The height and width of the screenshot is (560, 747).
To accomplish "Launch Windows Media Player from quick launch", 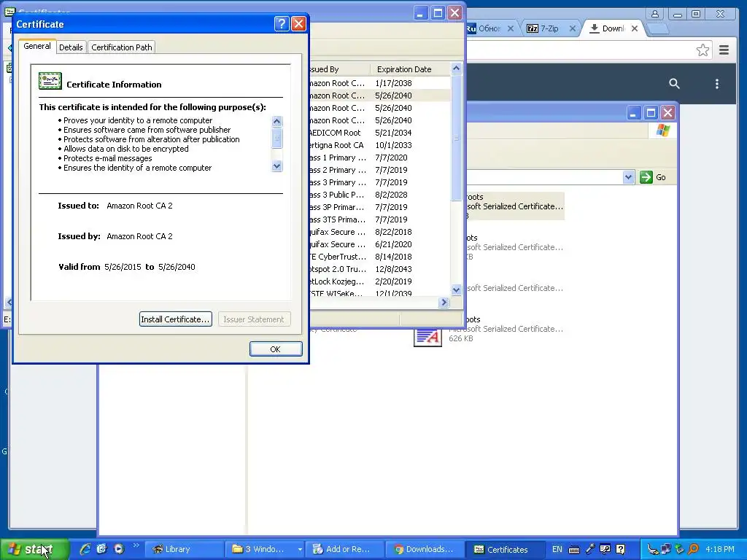I will pos(119,549).
